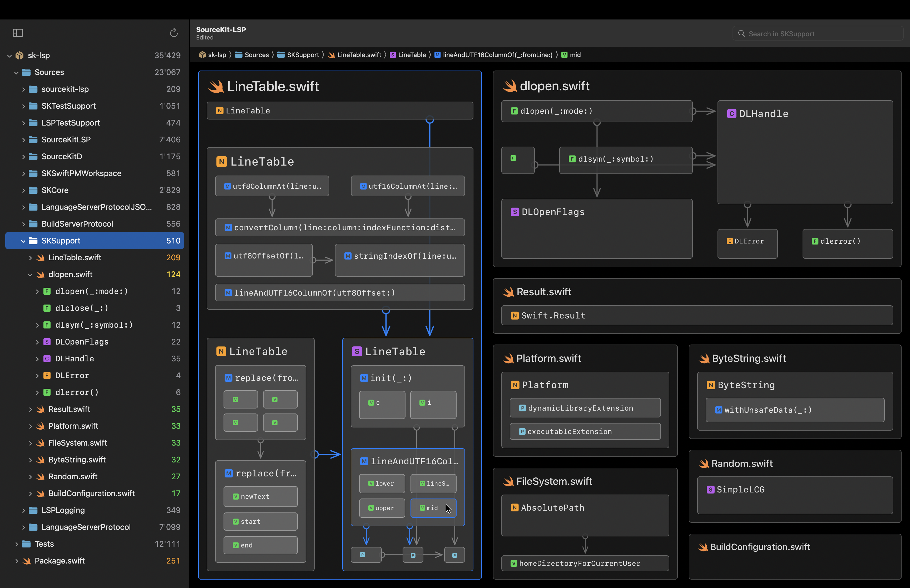
Task: Click the swift icon on dlopen.swift card
Action: 510,86
